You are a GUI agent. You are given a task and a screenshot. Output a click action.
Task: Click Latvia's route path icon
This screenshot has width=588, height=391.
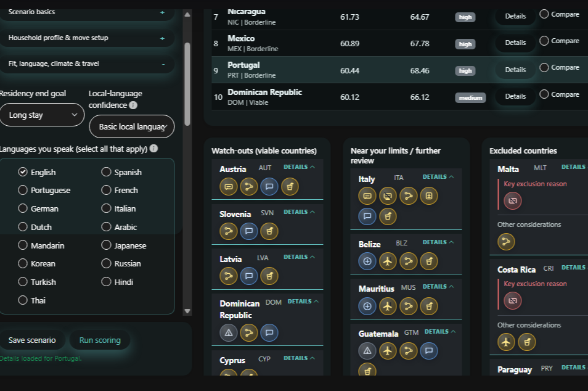click(x=229, y=276)
